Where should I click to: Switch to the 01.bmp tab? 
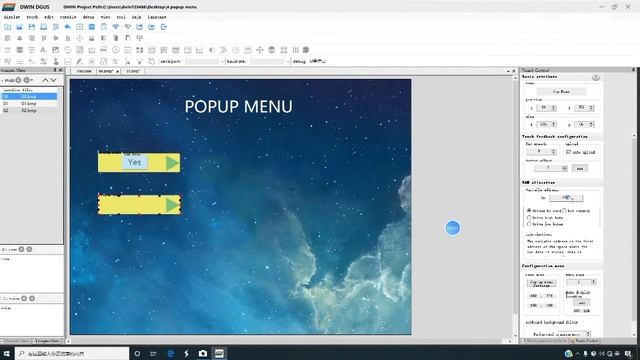pos(133,71)
